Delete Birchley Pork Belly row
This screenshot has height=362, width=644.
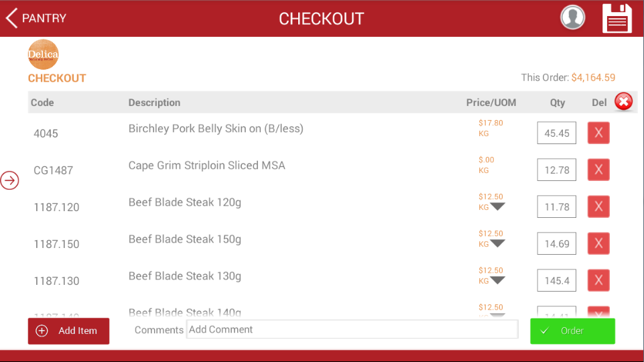coord(598,133)
